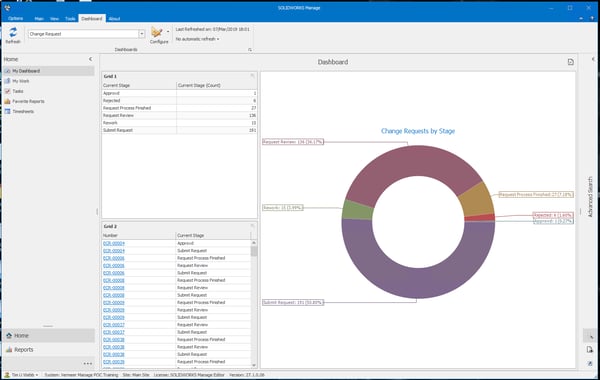Open the Advanced Search side tab

590,197
